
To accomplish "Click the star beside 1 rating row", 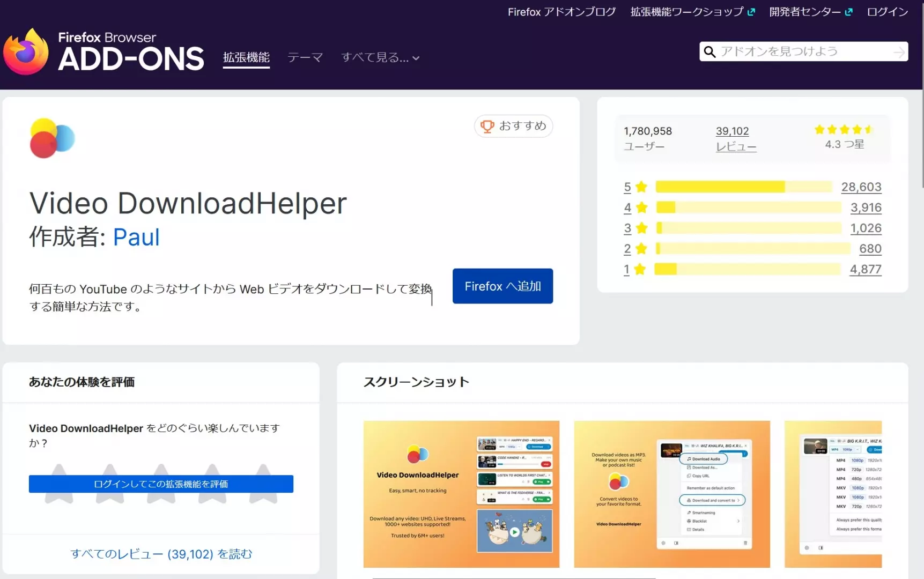I will tap(640, 269).
